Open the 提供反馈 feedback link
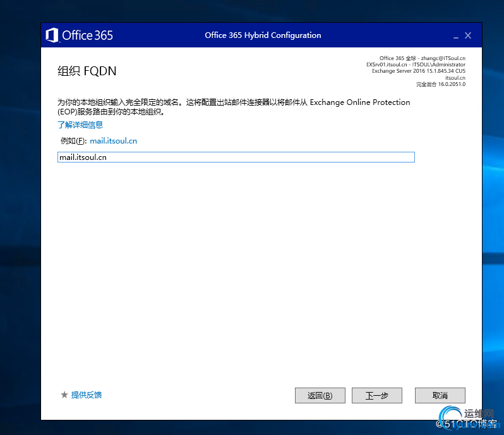The width and height of the screenshot is (504, 435). [87, 395]
